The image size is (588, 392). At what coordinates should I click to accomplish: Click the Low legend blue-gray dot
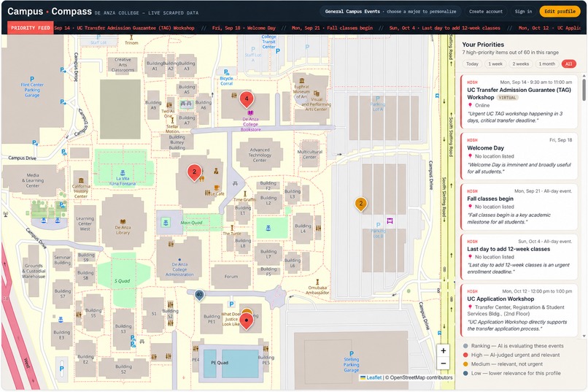(x=465, y=373)
